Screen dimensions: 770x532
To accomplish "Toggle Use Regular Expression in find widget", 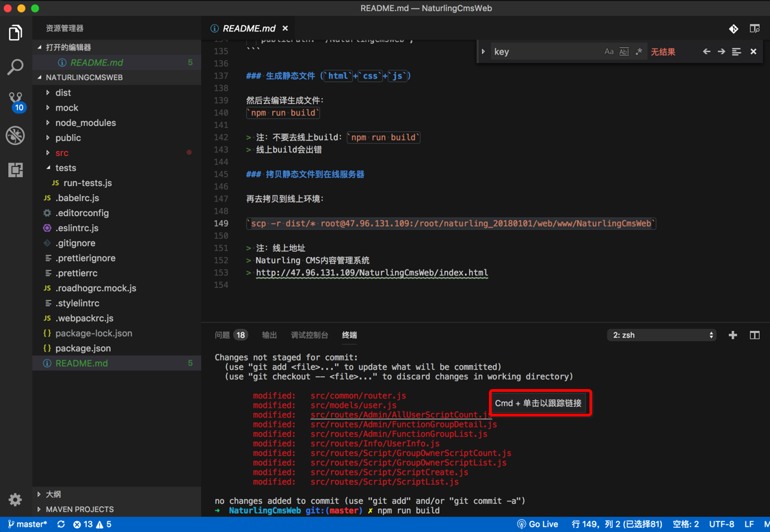I will click(639, 51).
